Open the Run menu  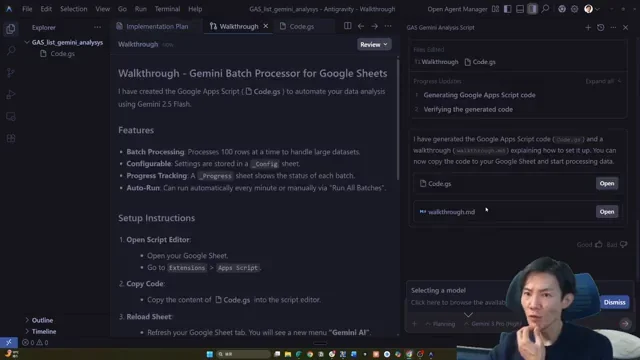(x=140, y=9)
